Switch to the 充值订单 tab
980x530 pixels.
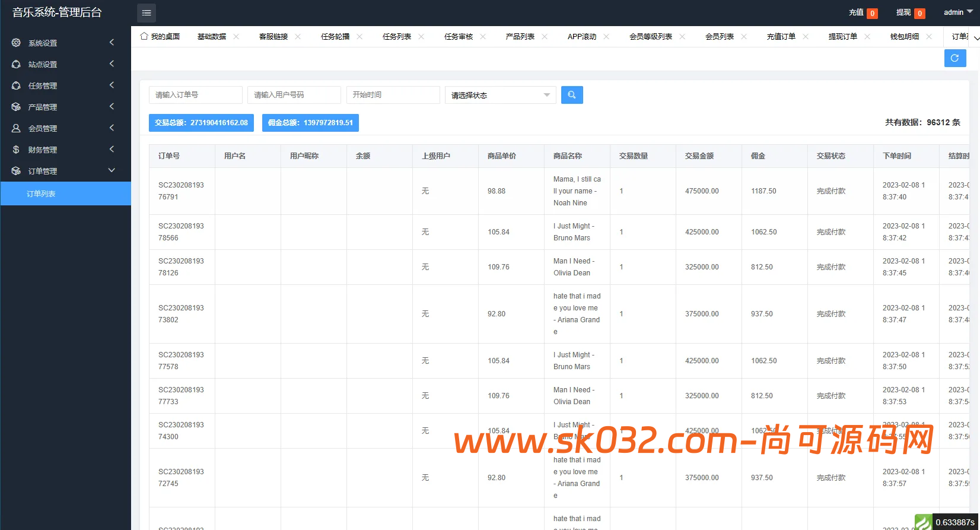coord(781,37)
